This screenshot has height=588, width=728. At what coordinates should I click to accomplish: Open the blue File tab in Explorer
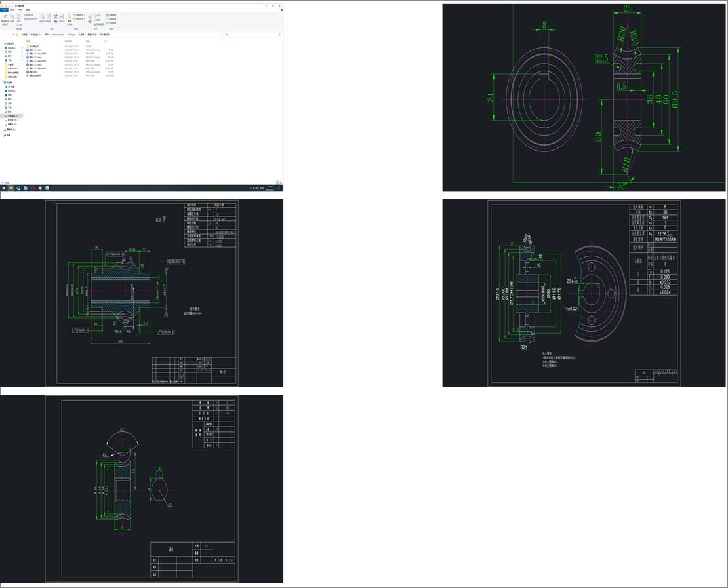pyautogui.click(x=4, y=10)
